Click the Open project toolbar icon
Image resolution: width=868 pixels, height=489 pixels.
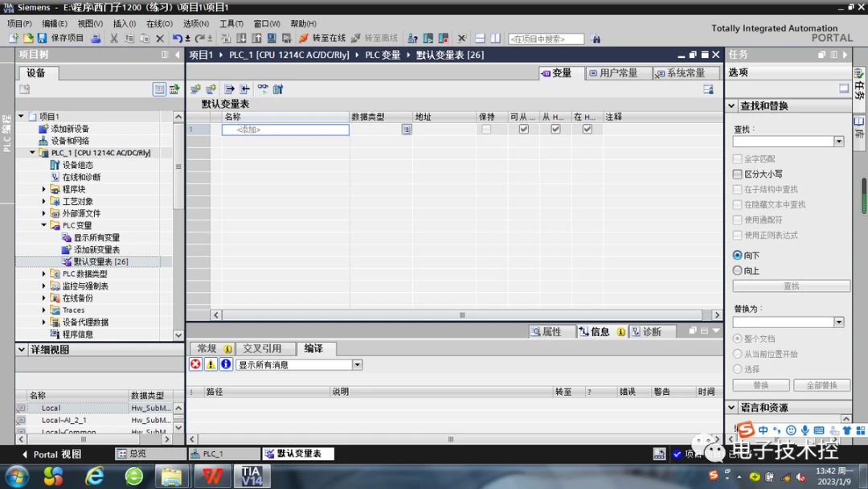click(27, 39)
